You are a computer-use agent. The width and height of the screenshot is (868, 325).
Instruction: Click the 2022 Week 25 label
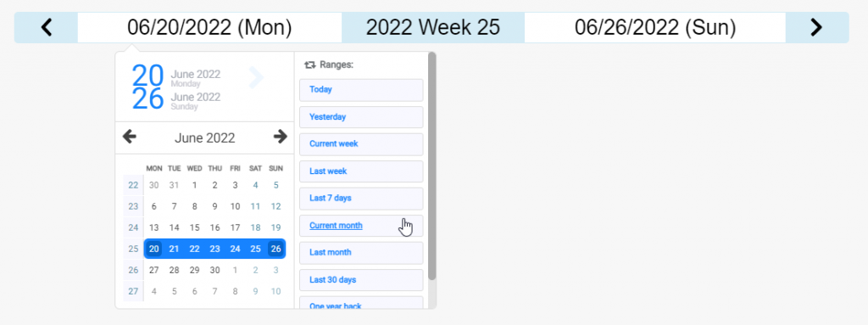coord(433,27)
